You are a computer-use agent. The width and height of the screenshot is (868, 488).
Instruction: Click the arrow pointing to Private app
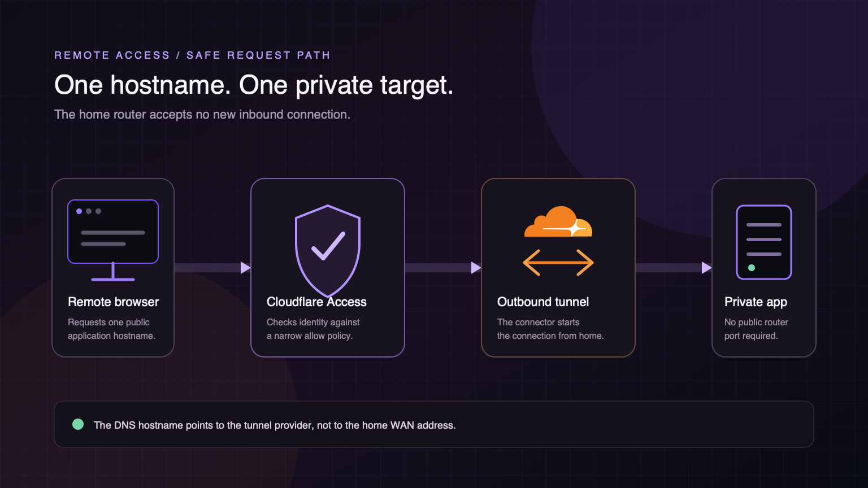(674, 267)
